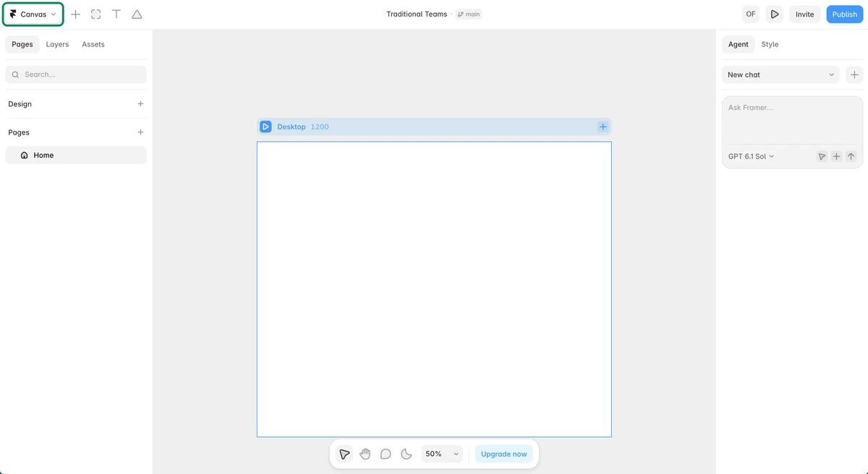Select the Comment tool icon
Viewport: 868px width, 474px height.
point(386,454)
